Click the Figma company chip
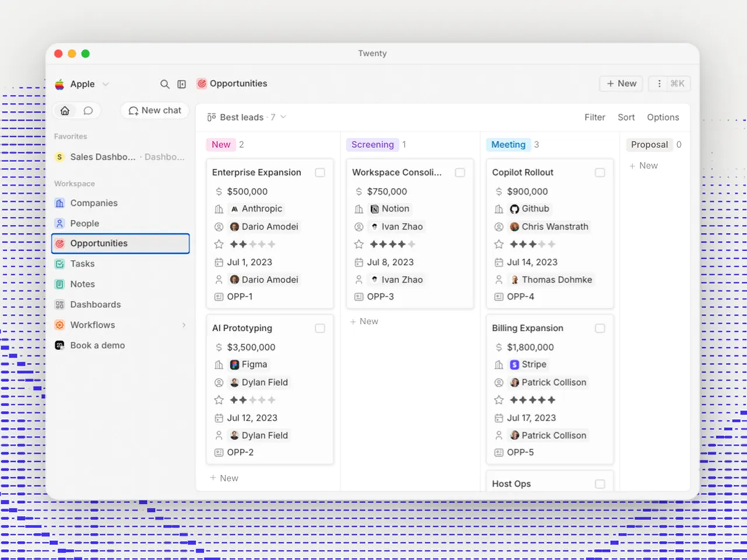Image resolution: width=747 pixels, height=560 pixels. 249,365
